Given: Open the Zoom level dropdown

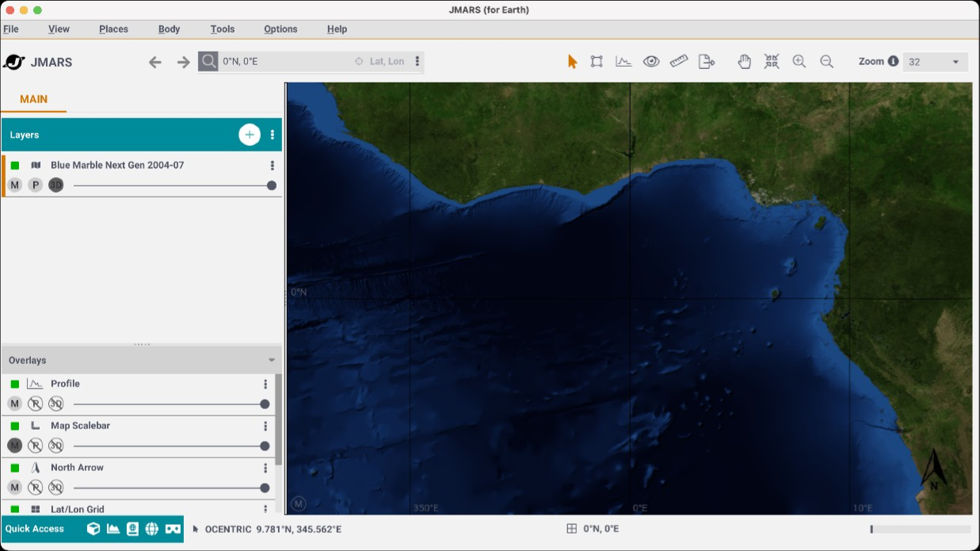Looking at the screenshot, I should (936, 62).
